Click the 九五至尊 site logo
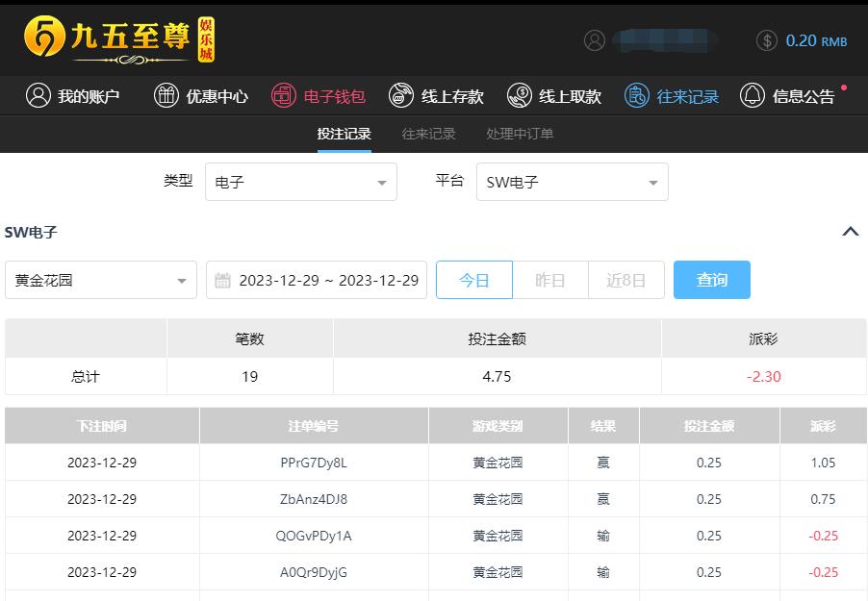 click(x=119, y=39)
